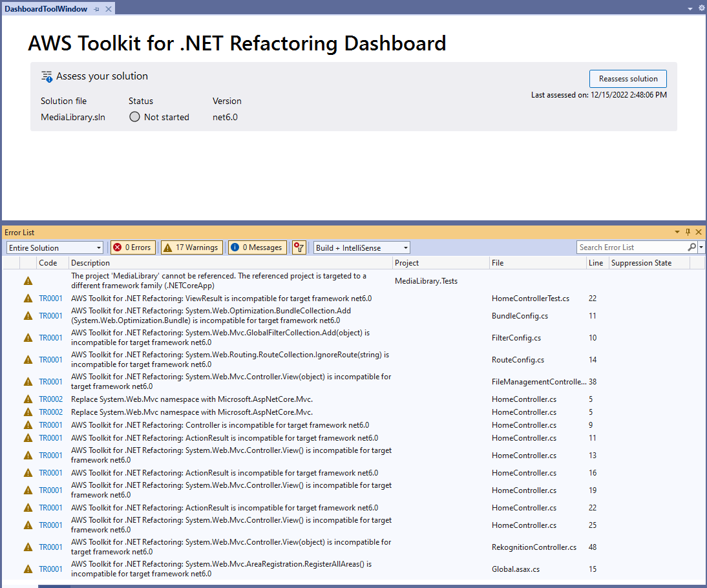Open the tool window dropdown arrow beside gear
Image resolution: width=707 pixels, height=588 pixels.
pyautogui.click(x=690, y=8)
